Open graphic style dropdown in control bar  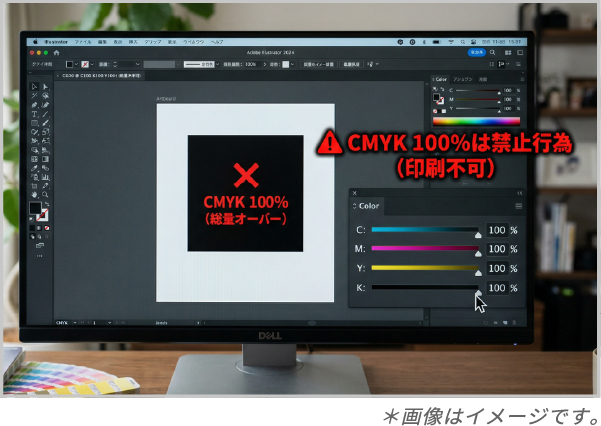tap(292, 64)
